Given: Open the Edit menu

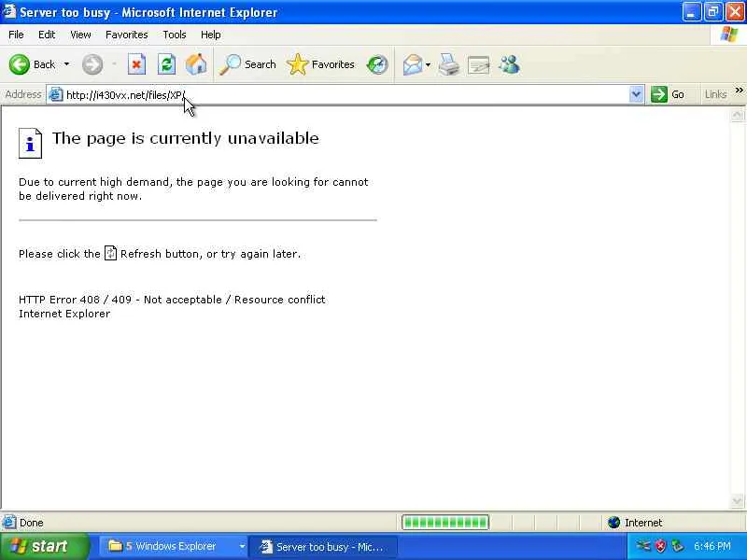Looking at the screenshot, I should [47, 35].
